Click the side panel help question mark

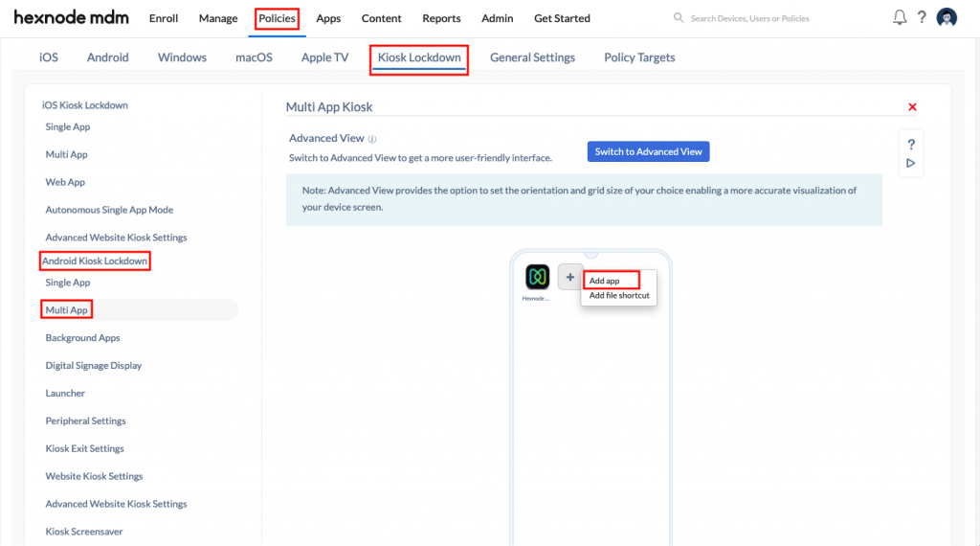[911, 145]
